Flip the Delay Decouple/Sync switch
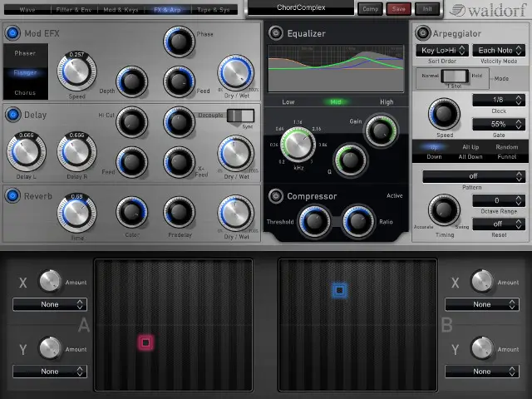The height and width of the screenshot is (399, 532). [240, 116]
